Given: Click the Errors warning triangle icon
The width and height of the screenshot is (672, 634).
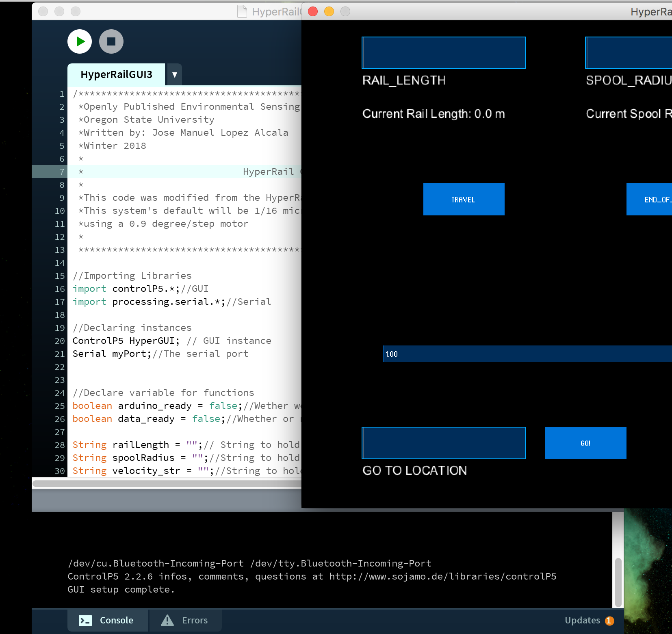Looking at the screenshot, I should coord(167,620).
